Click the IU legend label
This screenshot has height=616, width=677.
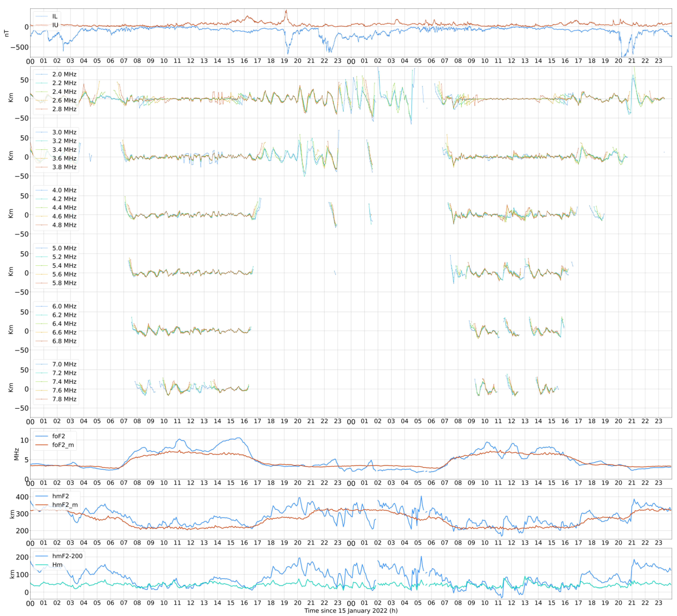click(55, 25)
